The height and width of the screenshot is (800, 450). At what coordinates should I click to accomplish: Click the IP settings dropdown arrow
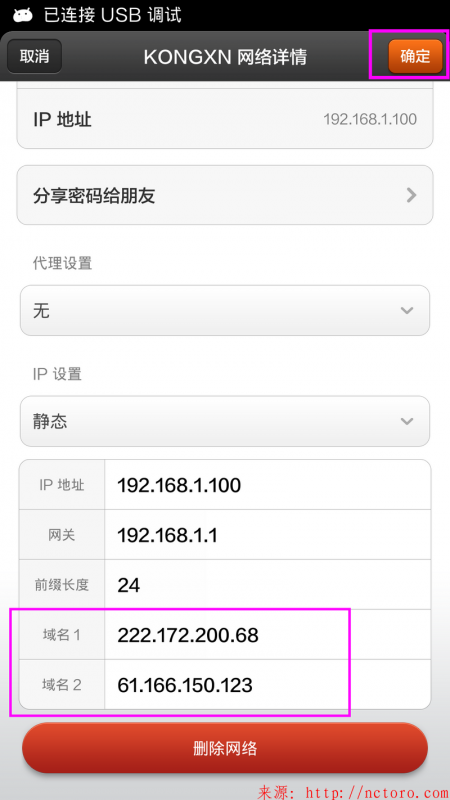point(407,421)
